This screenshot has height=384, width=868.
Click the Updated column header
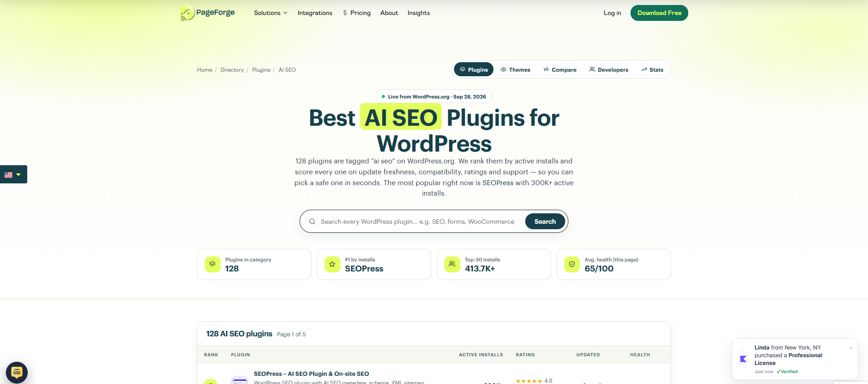588,355
